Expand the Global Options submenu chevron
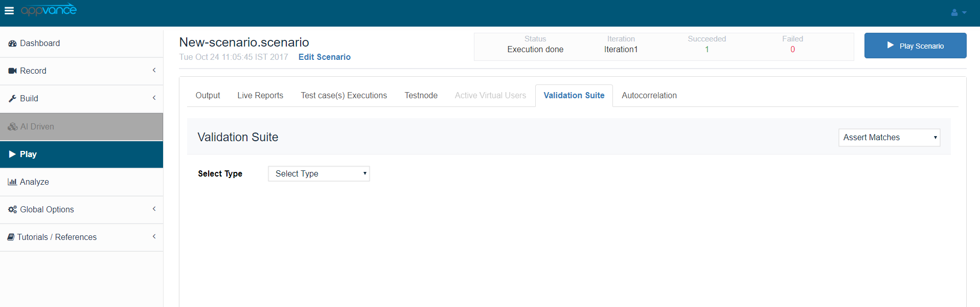This screenshot has height=307, width=980. pyautogui.click(x=154, y=209)
